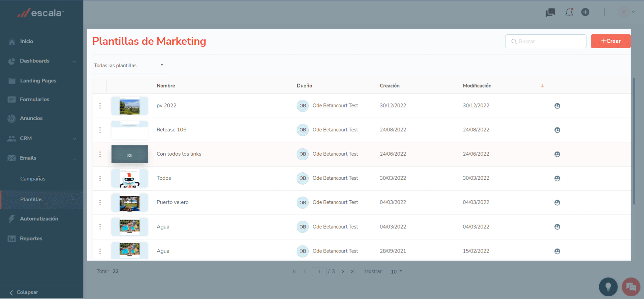Open the notifications bell
The width and height of the screenshot is (644, 299).
tap(569, 12)
